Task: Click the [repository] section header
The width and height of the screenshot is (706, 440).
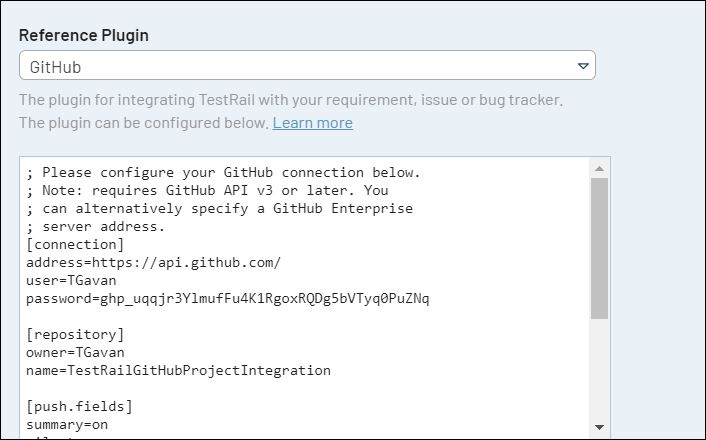Action: [75, 335]
